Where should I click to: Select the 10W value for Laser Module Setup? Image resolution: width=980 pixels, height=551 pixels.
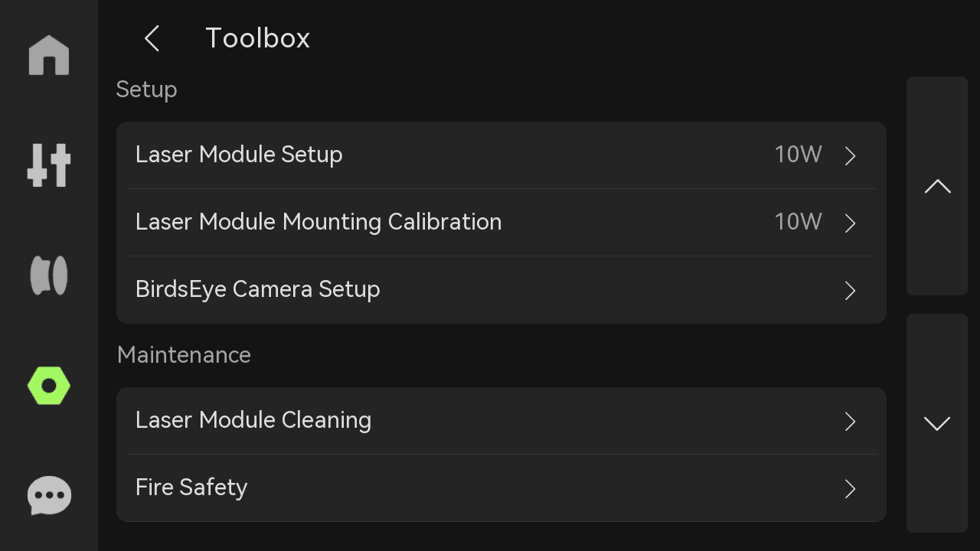click(x=798, y=155)
